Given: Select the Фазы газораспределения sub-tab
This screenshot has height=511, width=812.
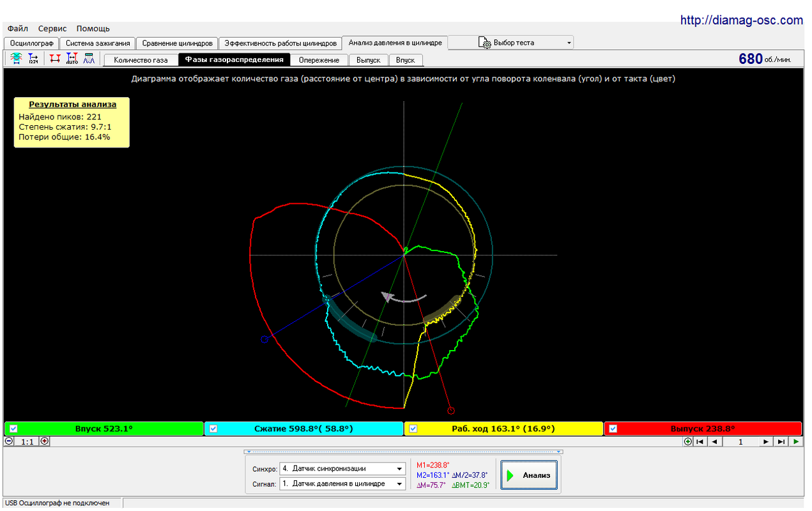Looking at the screenshot, I should tap(234, 60).
